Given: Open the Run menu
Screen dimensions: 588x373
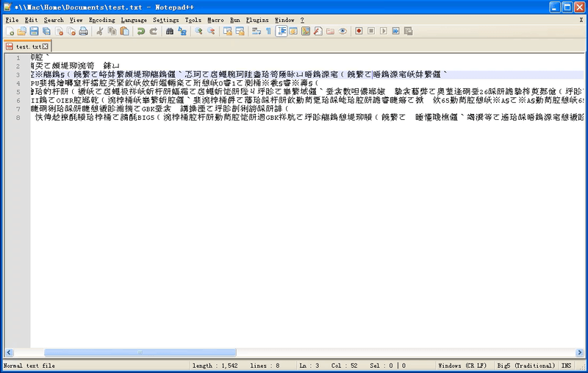Looking at the screenshot, I should [235, 21].
